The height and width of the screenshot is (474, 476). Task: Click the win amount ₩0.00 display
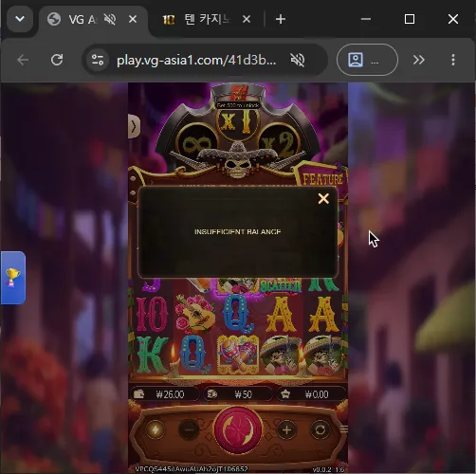311,394
